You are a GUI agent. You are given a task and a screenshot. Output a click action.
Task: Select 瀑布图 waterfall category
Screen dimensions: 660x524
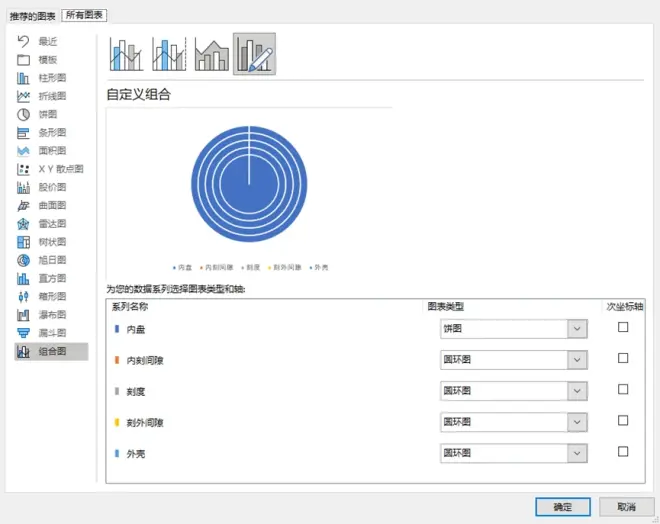[x=51, y=315]
